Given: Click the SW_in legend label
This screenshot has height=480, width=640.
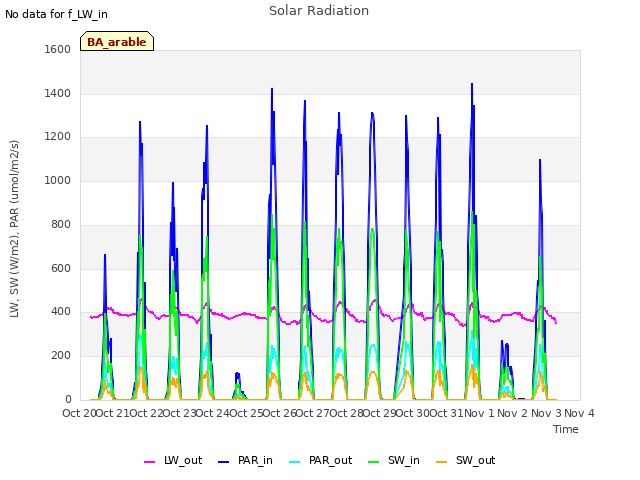Looking at the screenshot, I should pos(404,460).
